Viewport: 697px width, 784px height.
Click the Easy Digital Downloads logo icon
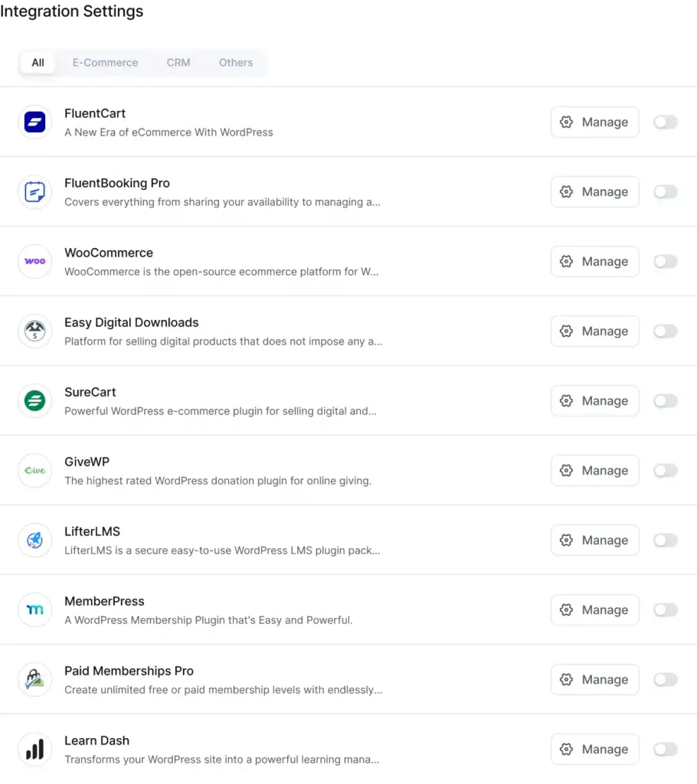coord(34,331)
